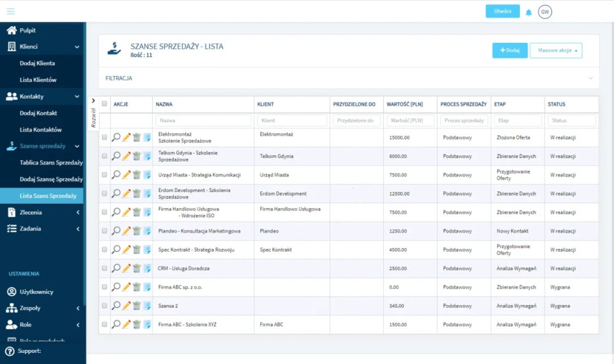614x364 pixels.
Task: Click pencil edit icon for Firma ABC - Szkolenie XYZ
Action: pos(126,325)
